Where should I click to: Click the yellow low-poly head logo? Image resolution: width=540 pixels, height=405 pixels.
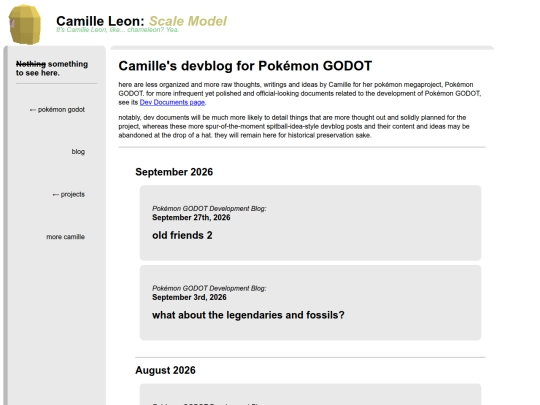click(24, 24)
